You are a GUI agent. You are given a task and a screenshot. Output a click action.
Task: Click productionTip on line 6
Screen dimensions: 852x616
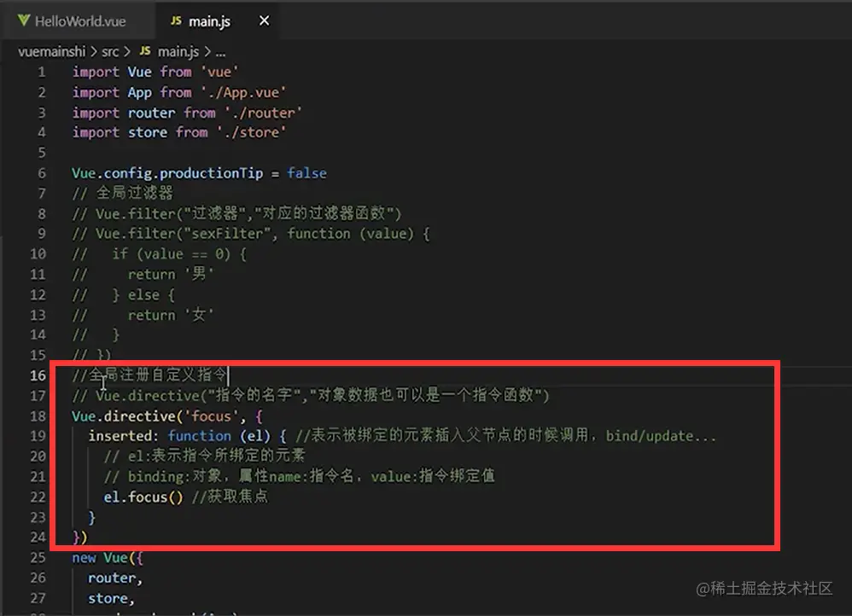(212, 173)
